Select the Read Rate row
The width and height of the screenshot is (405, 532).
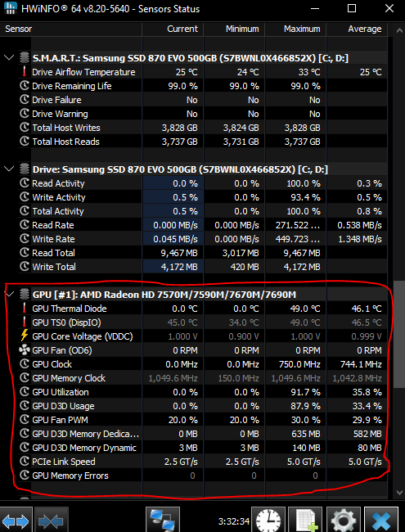pyautogui.click(x=203, y=225)
